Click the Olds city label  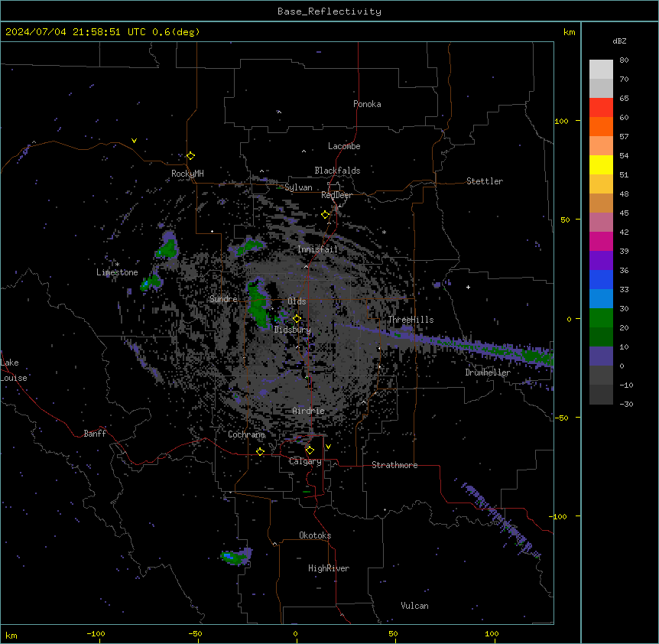(x=297, y=301)
